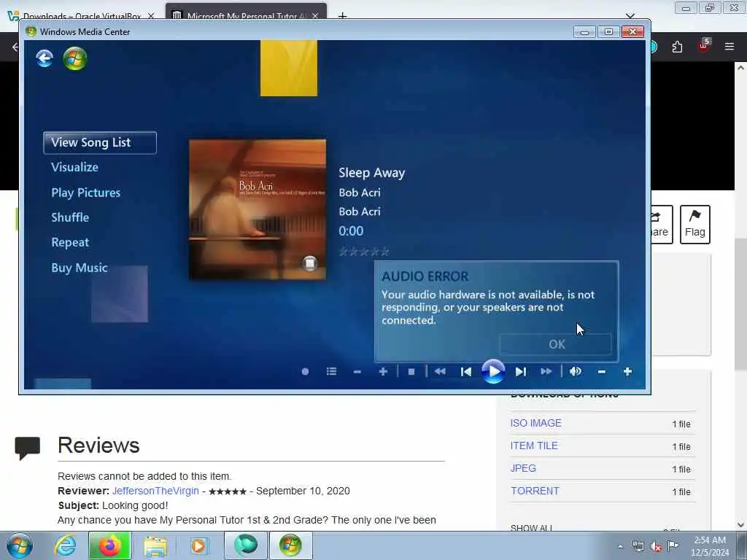The image size is (747, 560).
Task: Click channel up plus in the transport bar
Action: 383,371
